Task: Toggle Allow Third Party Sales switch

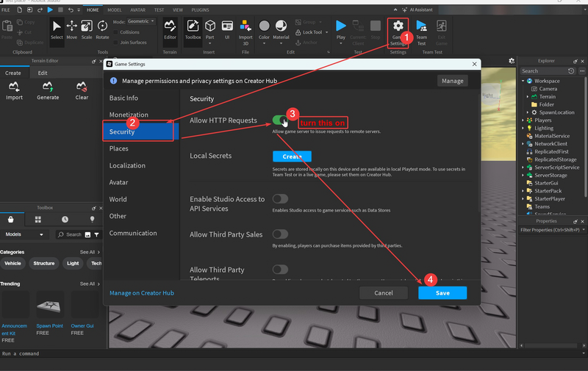Action: tap(280, 234)
